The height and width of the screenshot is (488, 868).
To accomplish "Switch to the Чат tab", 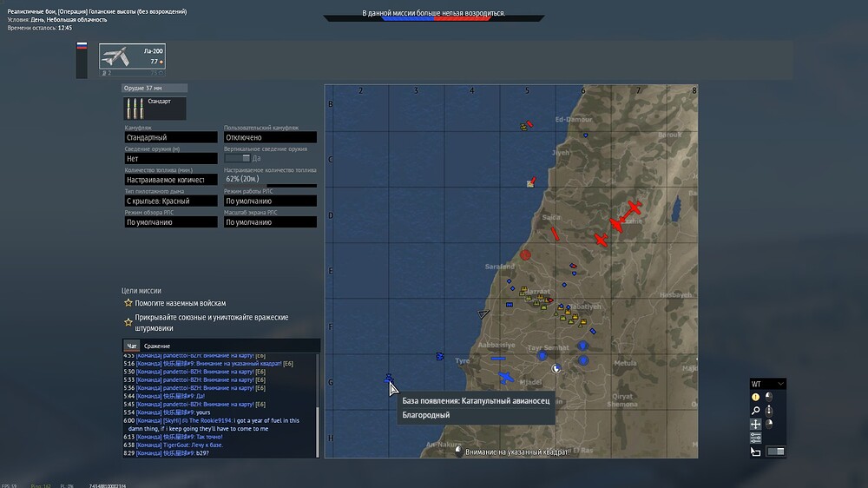I will coord(131,346).
